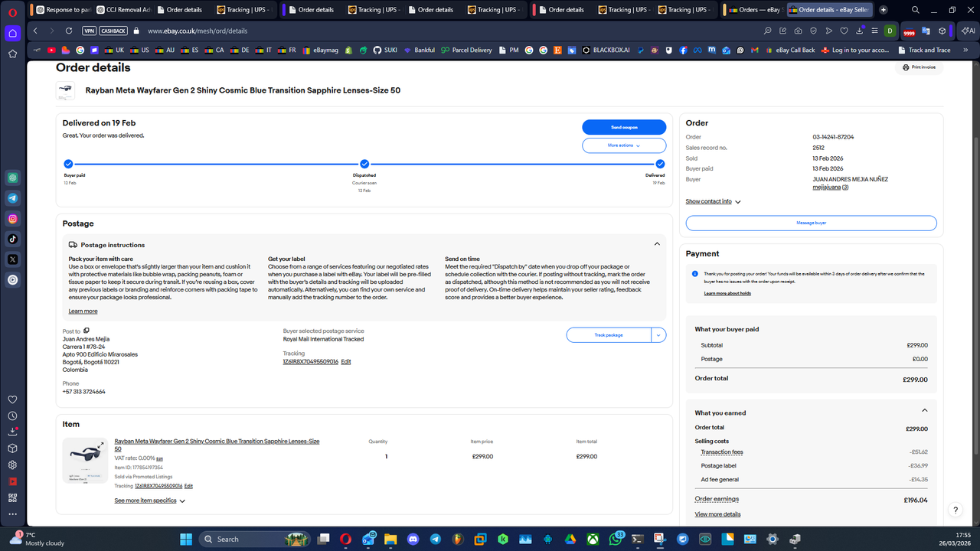Open downloads in the Opera sidebar
This screenshot has height=551, width=980.
(x=13, y=432)
